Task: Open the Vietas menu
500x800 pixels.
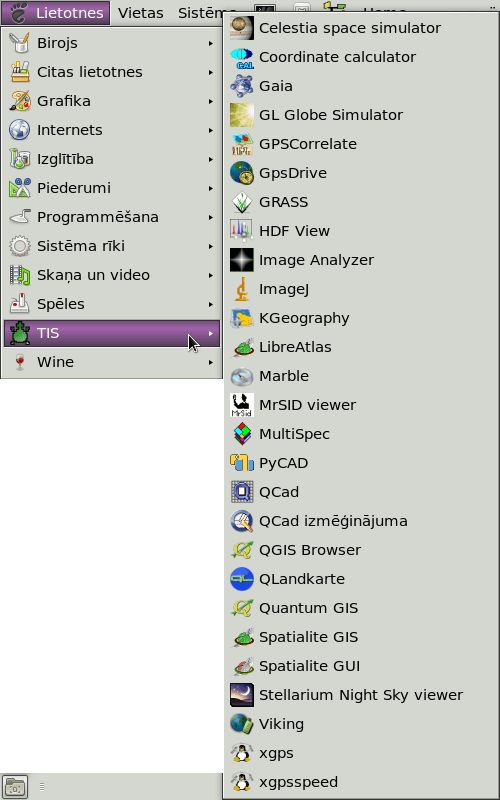Action: point(141,13)
